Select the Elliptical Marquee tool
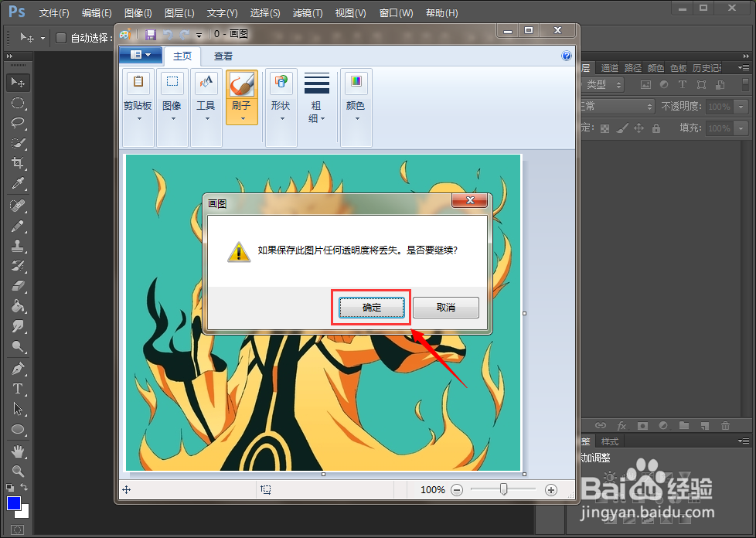The width and height of the screenshot is (756, 538). point(18,103)
